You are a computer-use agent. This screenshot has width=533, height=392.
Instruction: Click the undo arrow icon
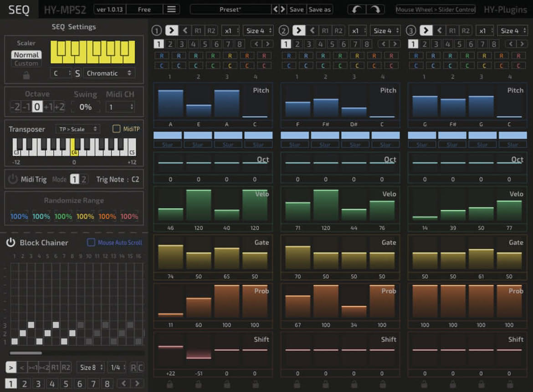[x=357, y=10]
